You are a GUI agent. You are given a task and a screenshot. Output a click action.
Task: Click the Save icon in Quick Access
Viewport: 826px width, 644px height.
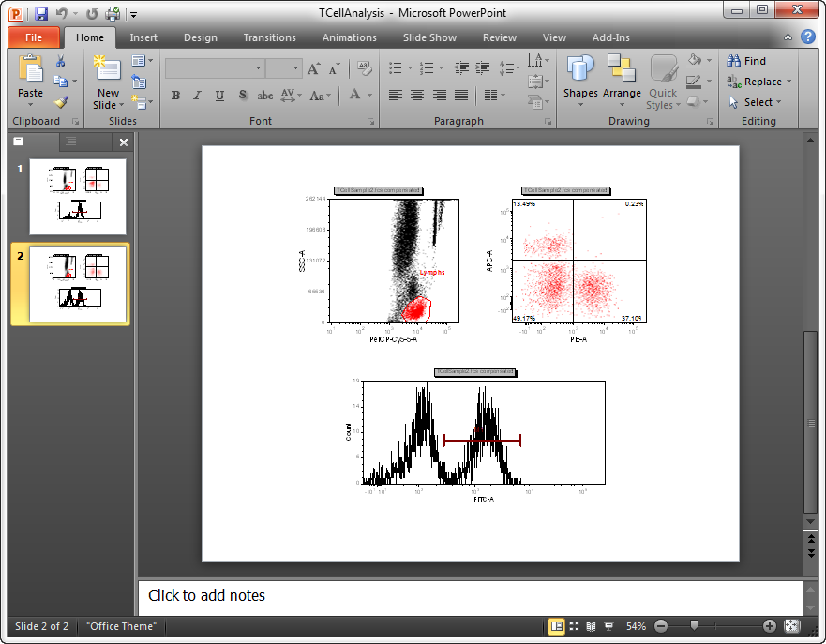41,14
